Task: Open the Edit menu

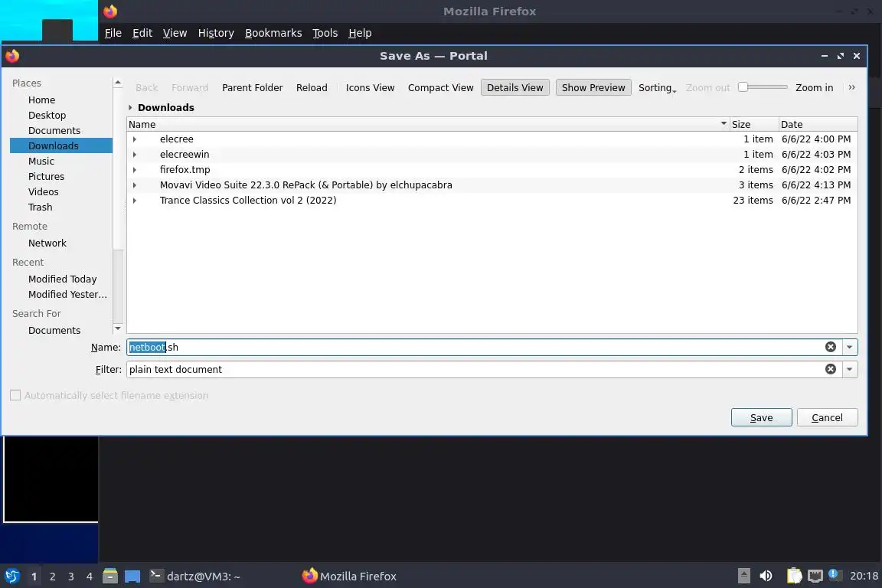Action: coord(142,33)
